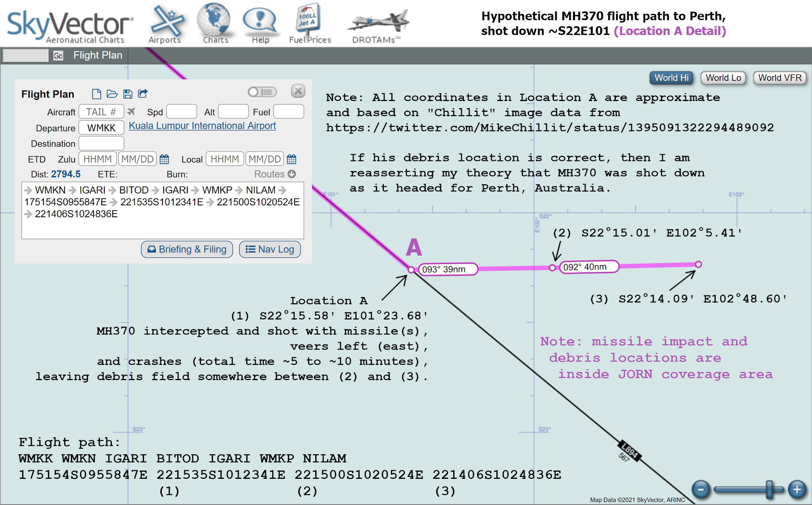This screenshot has width=812, height=505.
Task: Open saved flight plan with folder icon
Action: (x=112, y=94)
